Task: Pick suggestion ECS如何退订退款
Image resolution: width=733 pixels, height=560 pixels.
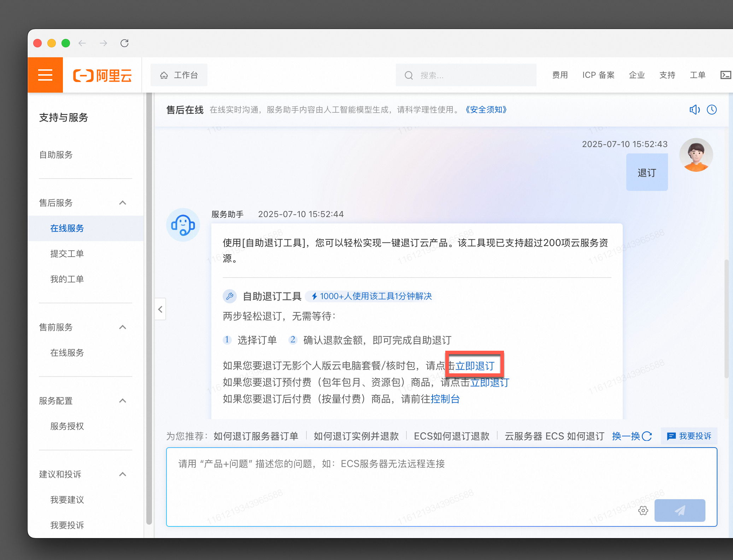Action: (452, 436)
